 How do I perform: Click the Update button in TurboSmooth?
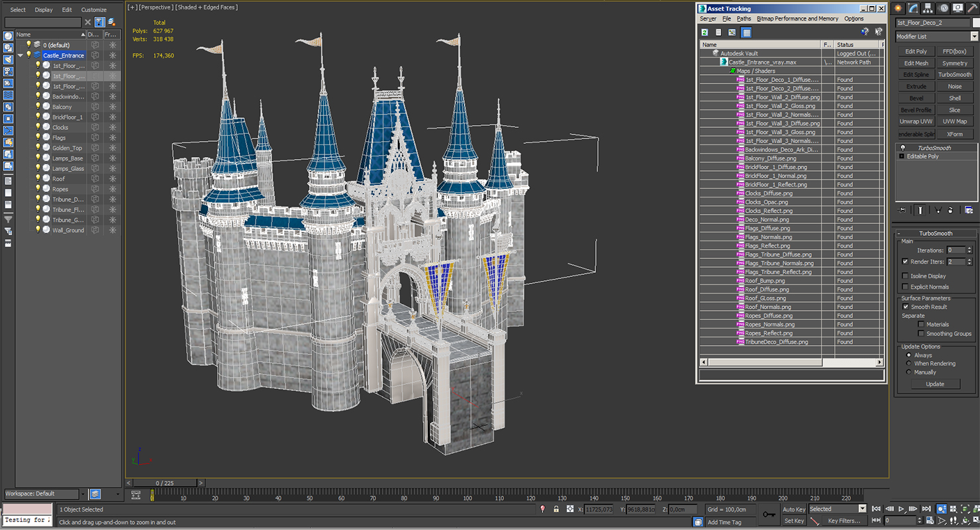pyautogui.click(x=935, y=384)
